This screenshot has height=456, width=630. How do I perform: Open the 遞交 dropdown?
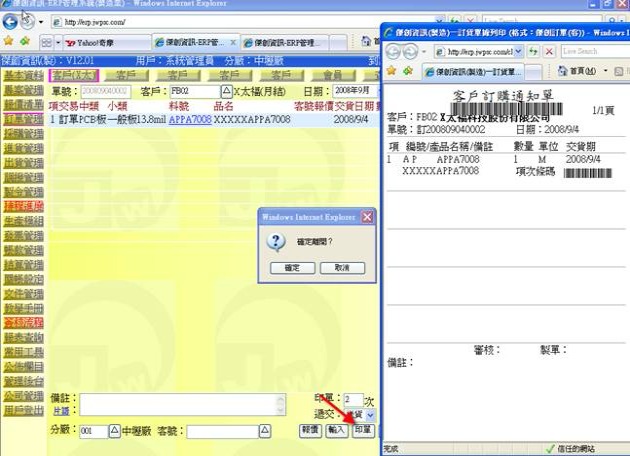tap(371, 414)
